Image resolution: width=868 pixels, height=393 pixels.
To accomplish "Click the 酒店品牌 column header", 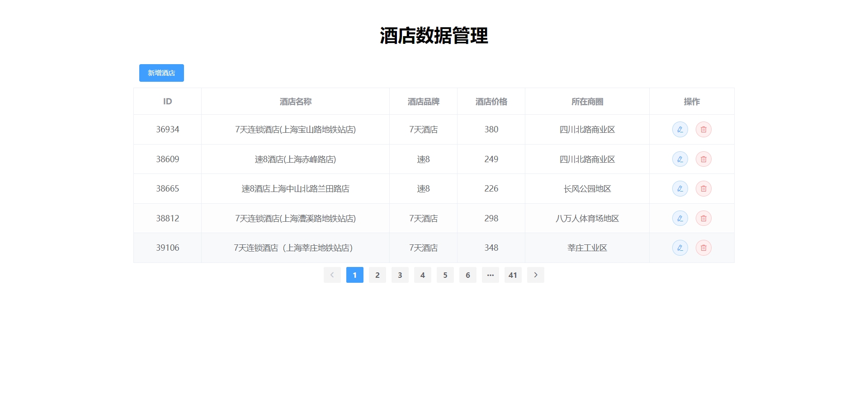I will 424,102.
